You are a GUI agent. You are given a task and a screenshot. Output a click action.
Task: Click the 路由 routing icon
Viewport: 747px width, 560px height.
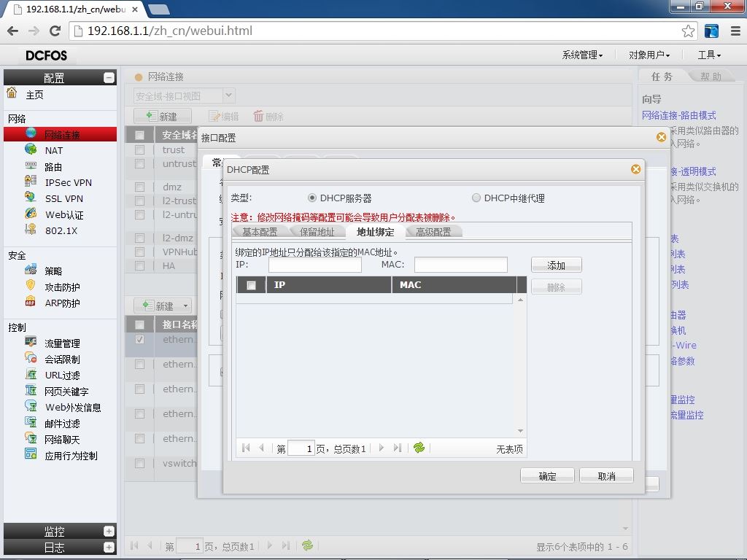click(31, 166)
